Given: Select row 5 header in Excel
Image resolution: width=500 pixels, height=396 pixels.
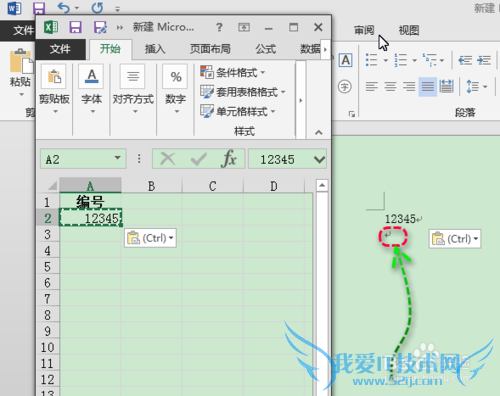Looking at the screenshot, I should tap(48, 267).
